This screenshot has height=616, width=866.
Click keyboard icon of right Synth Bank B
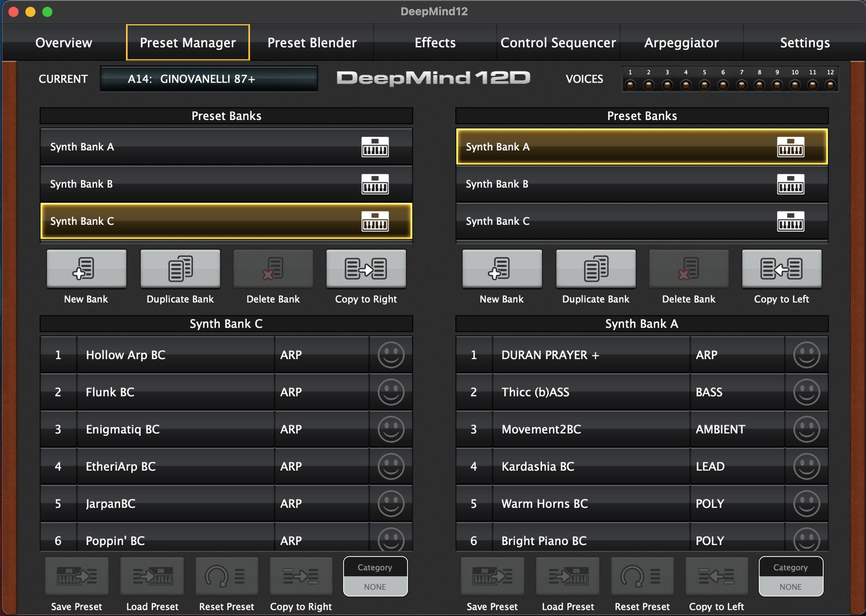click(791, 184)
